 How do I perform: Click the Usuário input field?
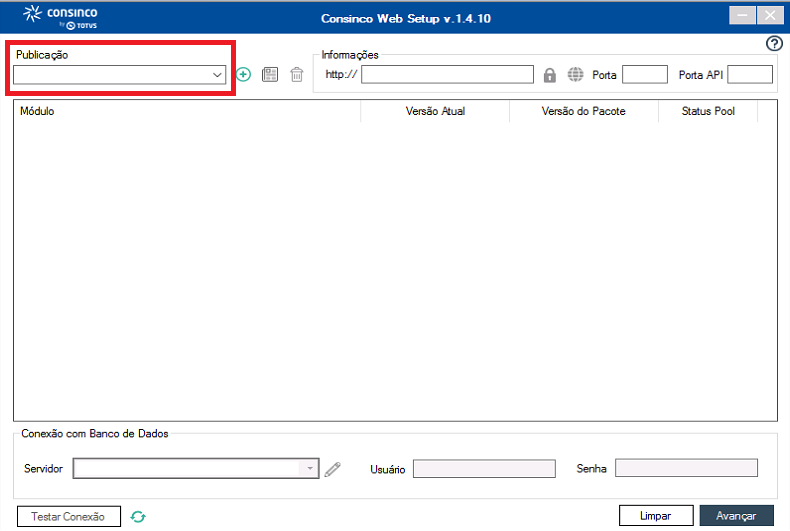point(484,469)
